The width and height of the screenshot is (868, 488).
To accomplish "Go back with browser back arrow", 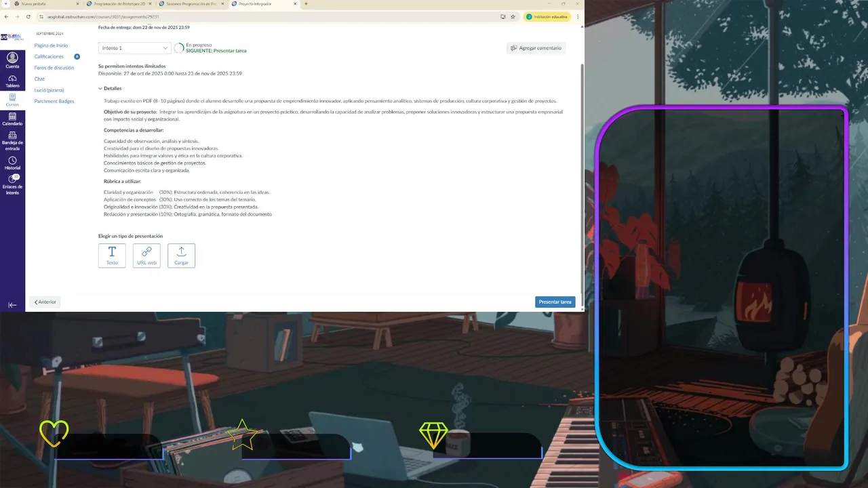I will pos(7,16).
